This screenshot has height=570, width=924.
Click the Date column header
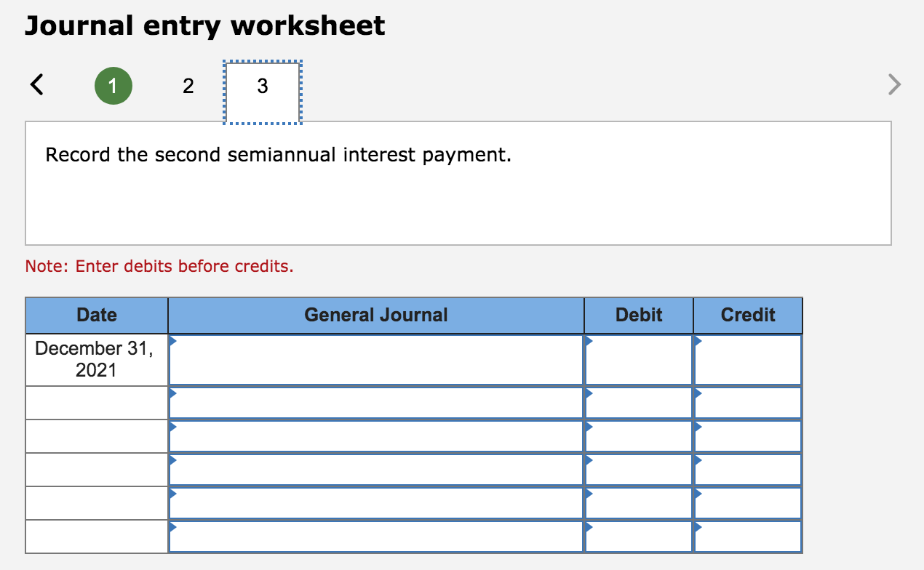(x=97, y=315)
